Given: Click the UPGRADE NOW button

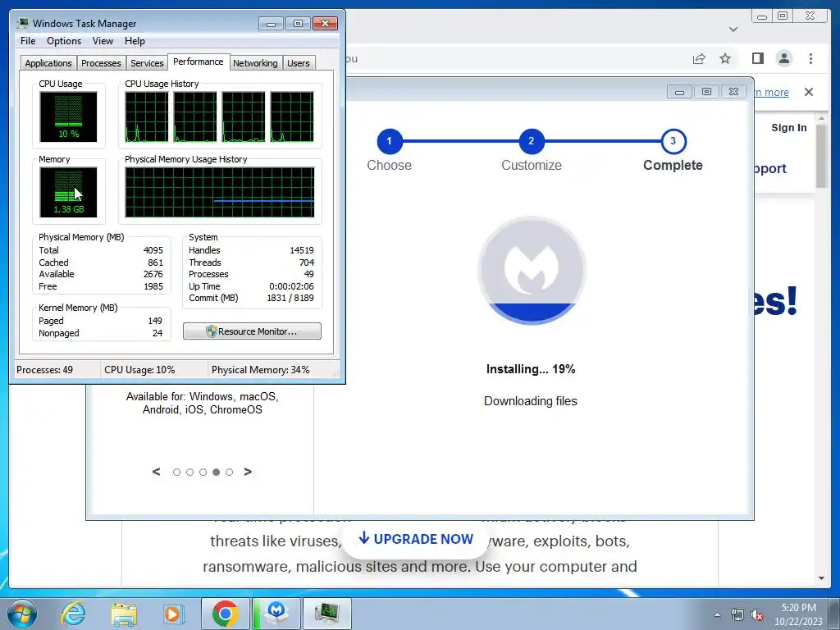Looking at the screenshot, I should [416, 539].
